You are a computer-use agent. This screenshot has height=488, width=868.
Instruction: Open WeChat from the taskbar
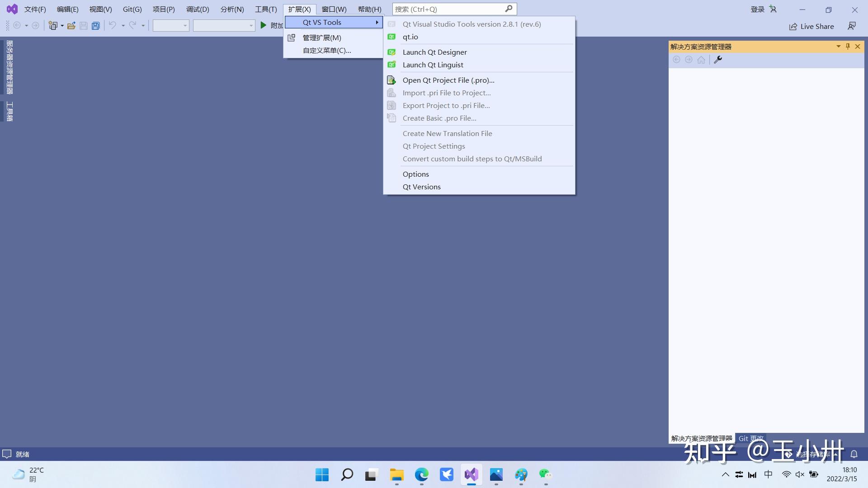(546, 474)
